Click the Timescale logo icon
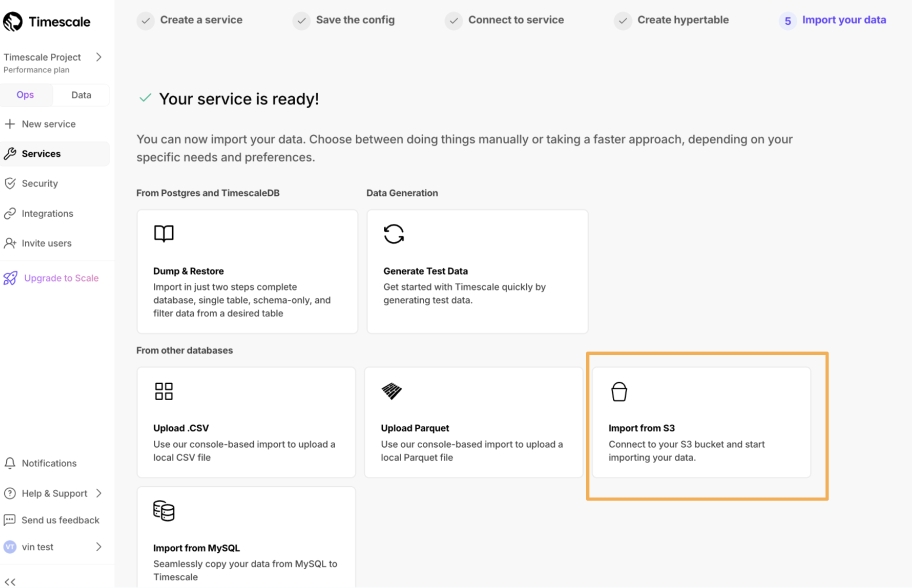 pyautogui.click(x=13, y=21)
